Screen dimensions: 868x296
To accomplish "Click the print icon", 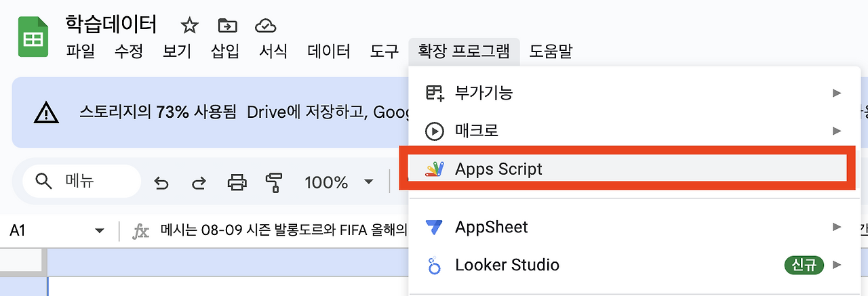I will tap(237, 182).
